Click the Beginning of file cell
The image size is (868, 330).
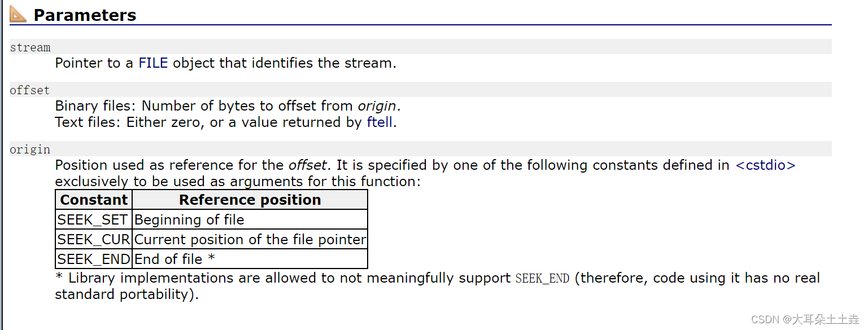tap(250, 219)
